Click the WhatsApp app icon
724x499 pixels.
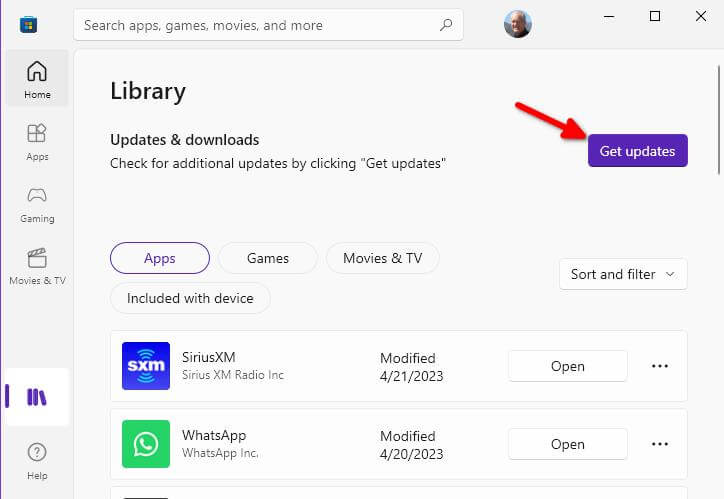[146, 444]
